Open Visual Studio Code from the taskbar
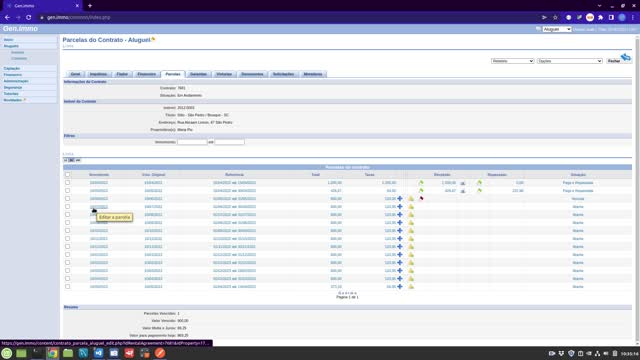This screenshot has height=360, width=640. 98,353
